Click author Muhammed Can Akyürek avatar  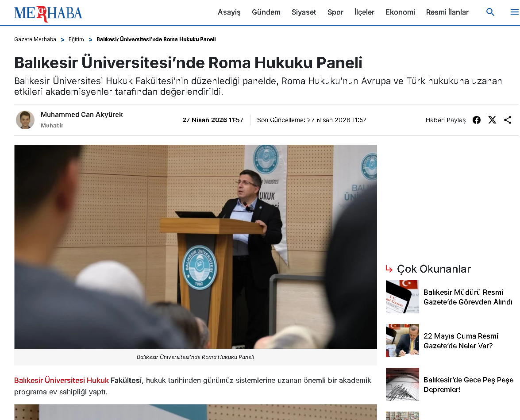click(25, 120)
